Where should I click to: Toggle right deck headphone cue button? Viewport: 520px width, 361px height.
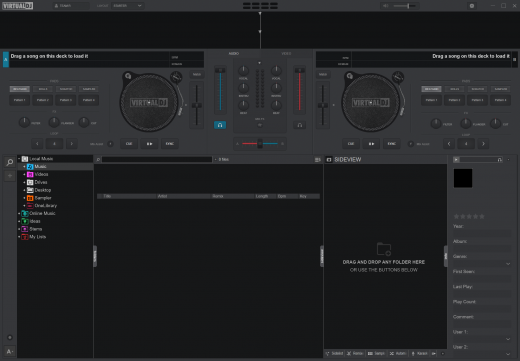[300, 125]
